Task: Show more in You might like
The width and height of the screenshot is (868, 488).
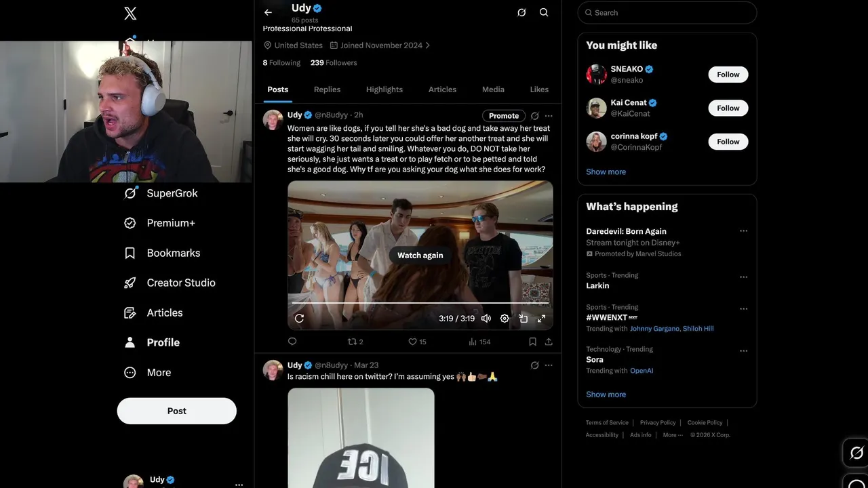Action: point(606,171)
